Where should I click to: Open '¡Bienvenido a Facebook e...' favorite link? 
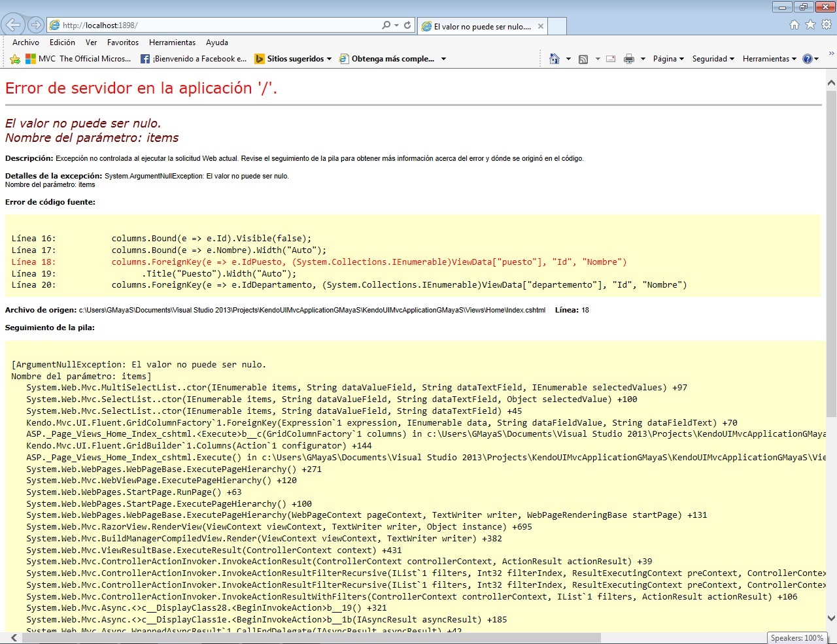coord(194,59)
